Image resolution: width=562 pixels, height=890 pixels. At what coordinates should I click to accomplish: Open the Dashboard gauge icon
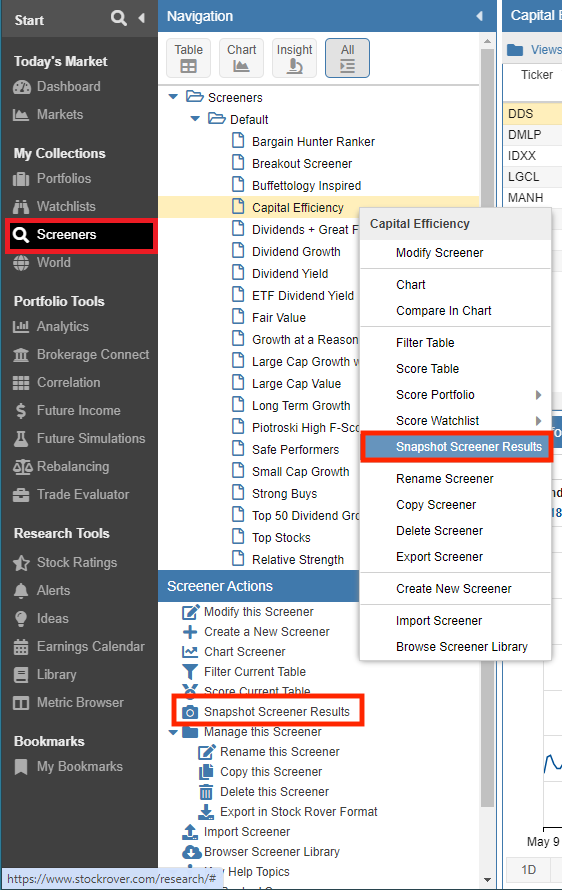[x=22, y=87]
